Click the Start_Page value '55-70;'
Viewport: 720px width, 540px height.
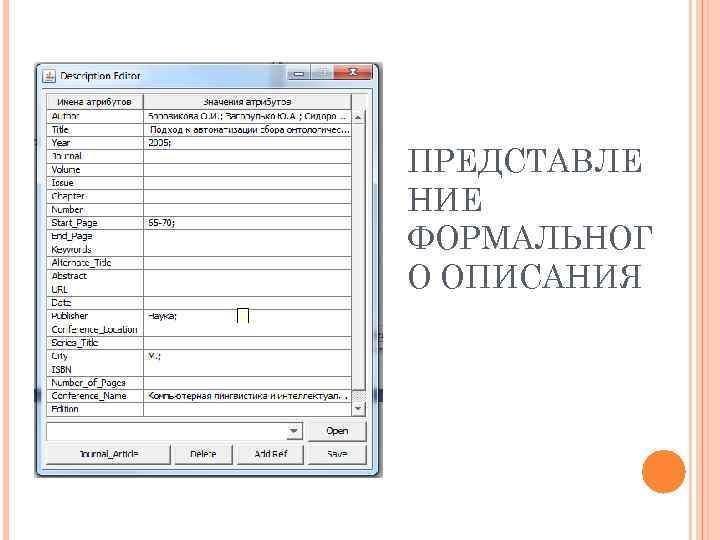[x=248, y=223]
